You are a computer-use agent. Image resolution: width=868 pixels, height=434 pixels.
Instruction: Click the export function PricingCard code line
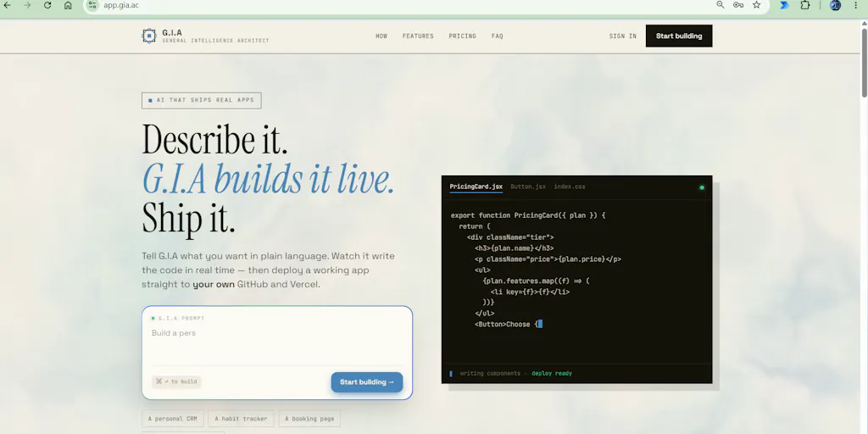click(x=528, y=215)
